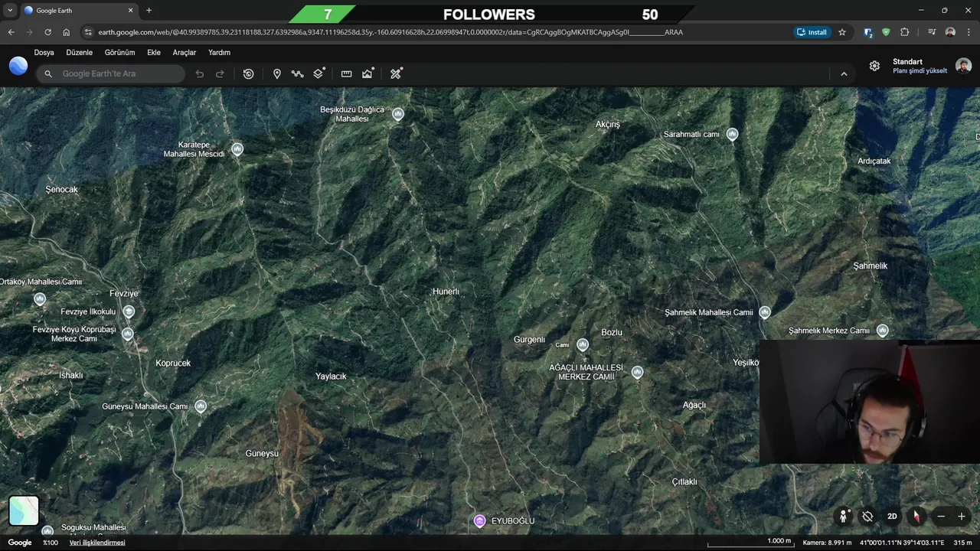The image size is (980, 551).
Task: Open the green shield adblock extension
Action: tap(886, 32)
